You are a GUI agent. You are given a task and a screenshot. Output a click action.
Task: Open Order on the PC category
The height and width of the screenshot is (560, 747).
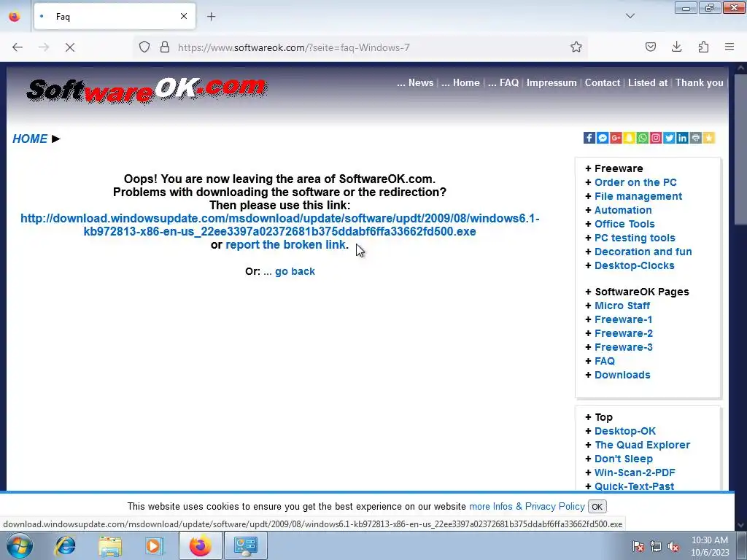coord(635,182)
